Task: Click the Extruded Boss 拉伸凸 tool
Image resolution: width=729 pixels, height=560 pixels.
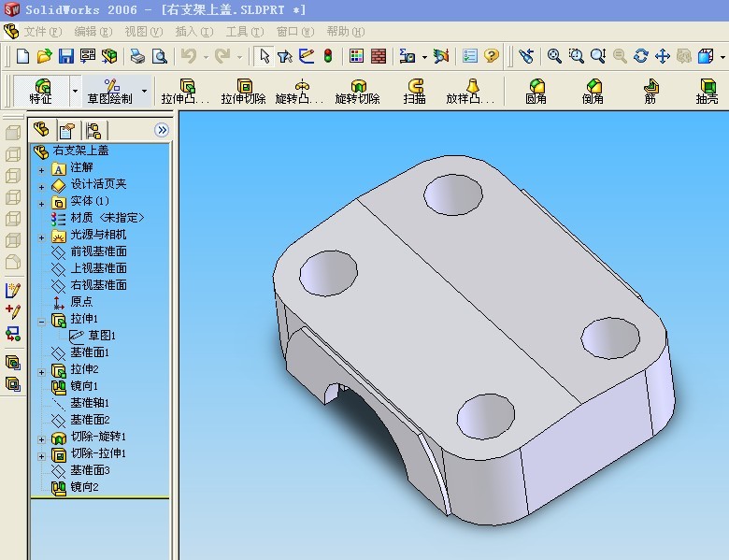Action: point(185,92)
